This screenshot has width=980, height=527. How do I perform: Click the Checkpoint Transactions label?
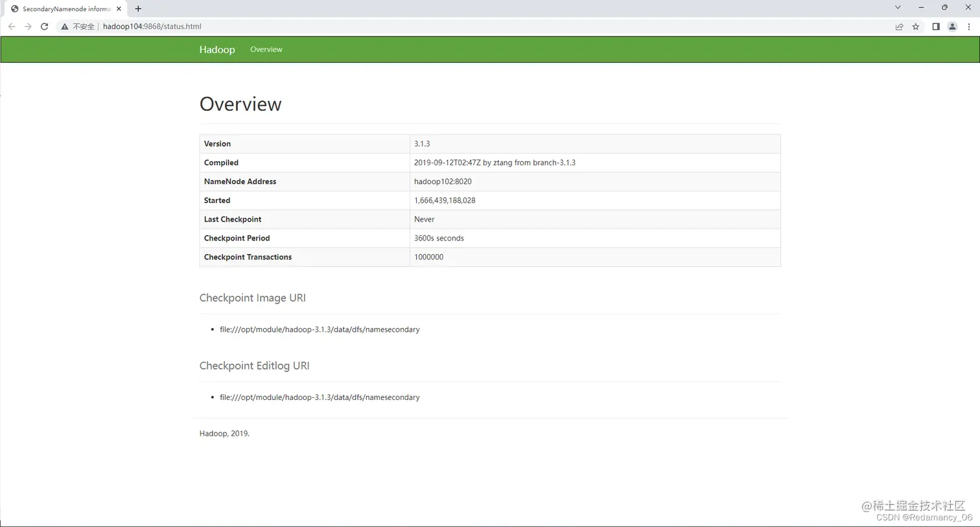click(x=248, y=257)
